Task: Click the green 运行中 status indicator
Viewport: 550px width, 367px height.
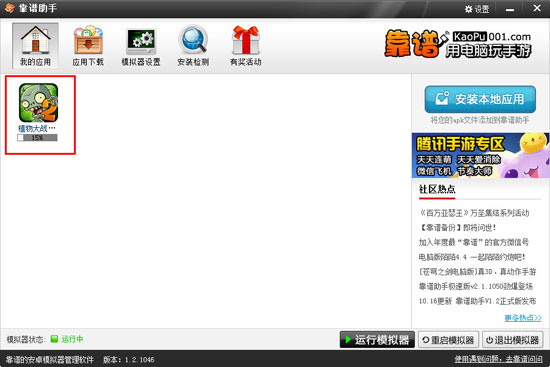Action: [x=67, y=339]
